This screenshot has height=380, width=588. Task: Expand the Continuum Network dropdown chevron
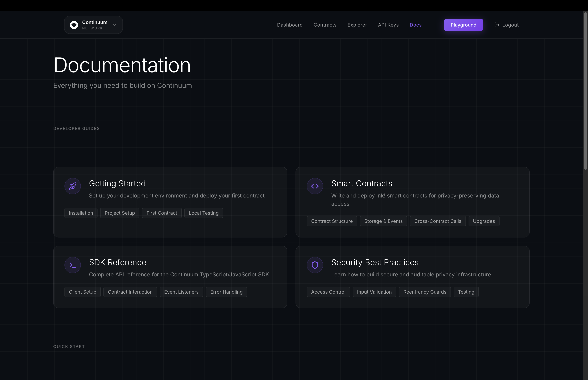114,25
